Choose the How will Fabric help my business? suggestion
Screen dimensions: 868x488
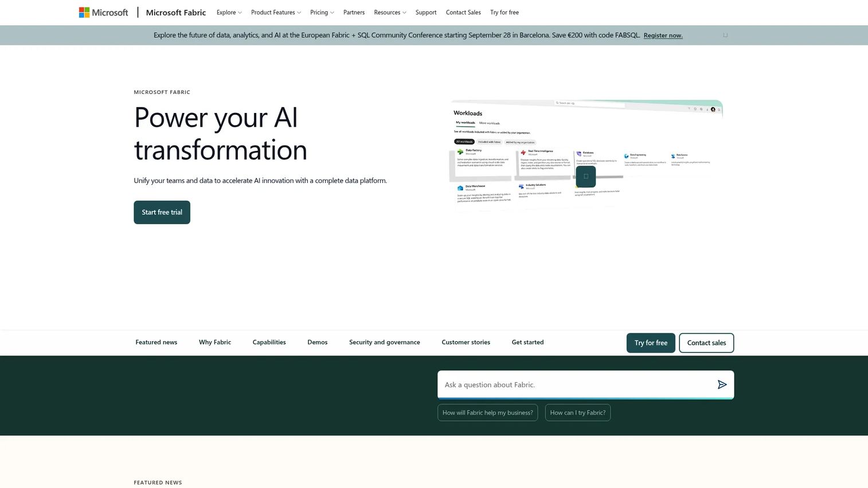[487, 413]
